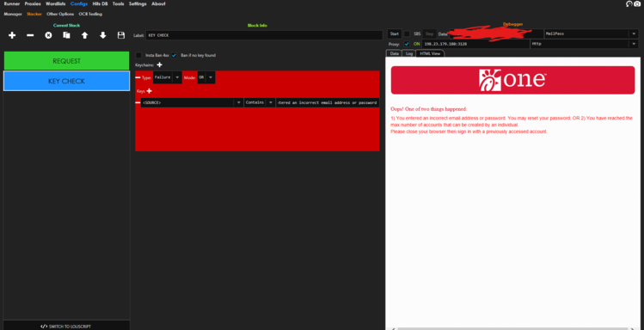Image resolution: width=644 pixels, height=330 pixels.
Task: Open the Mode dropdown set to OR
Action: [206, 77]
